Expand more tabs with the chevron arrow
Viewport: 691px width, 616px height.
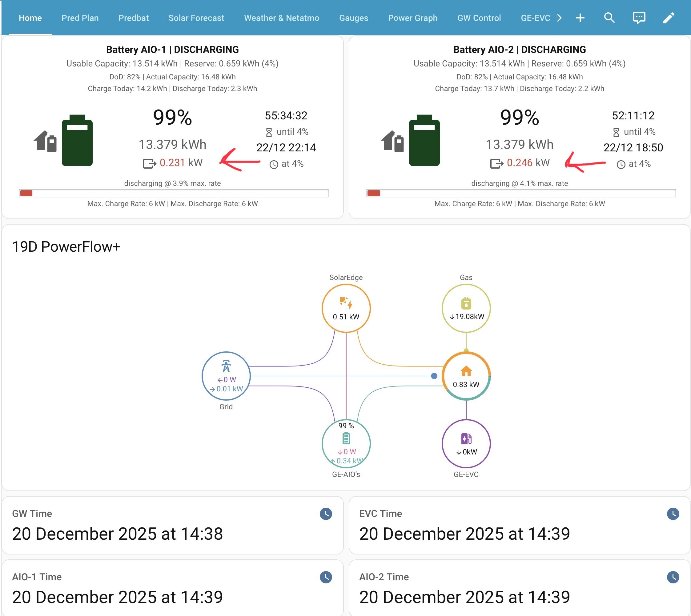pos(559,18)
